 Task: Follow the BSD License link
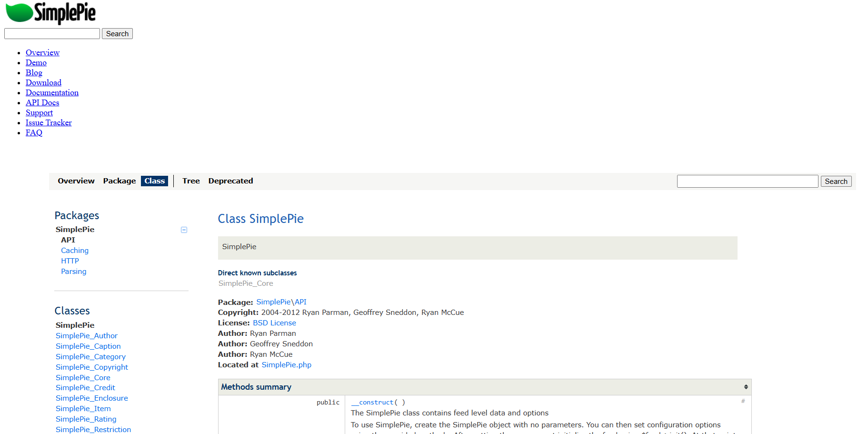pos(274,323)
